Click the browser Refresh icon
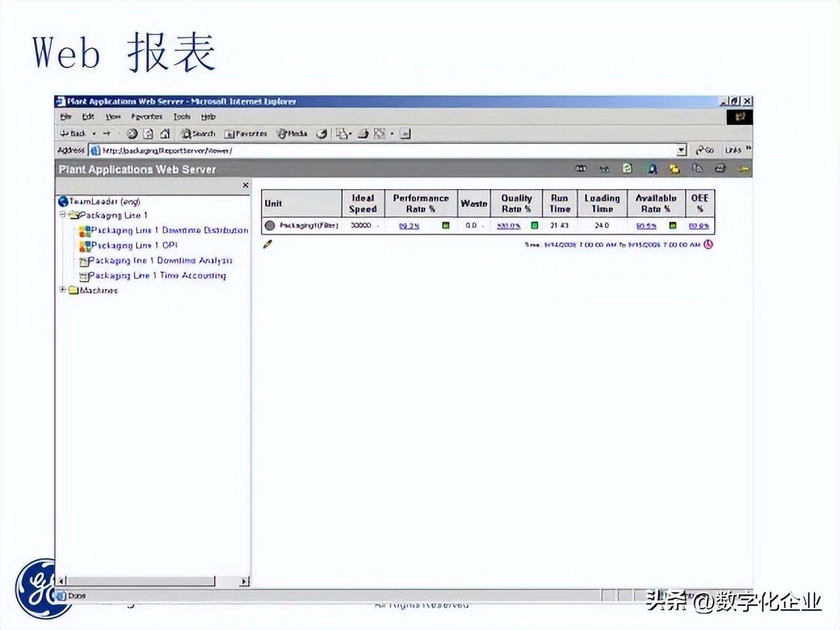This screenshot has height=630, width=840. click(148, 133)
